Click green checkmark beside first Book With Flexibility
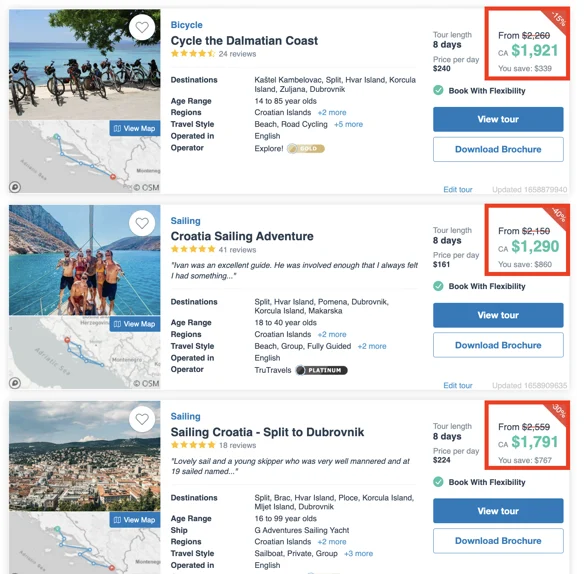Image resolution: width=588 pixels, height=574 pixels. tap(438, 90)
